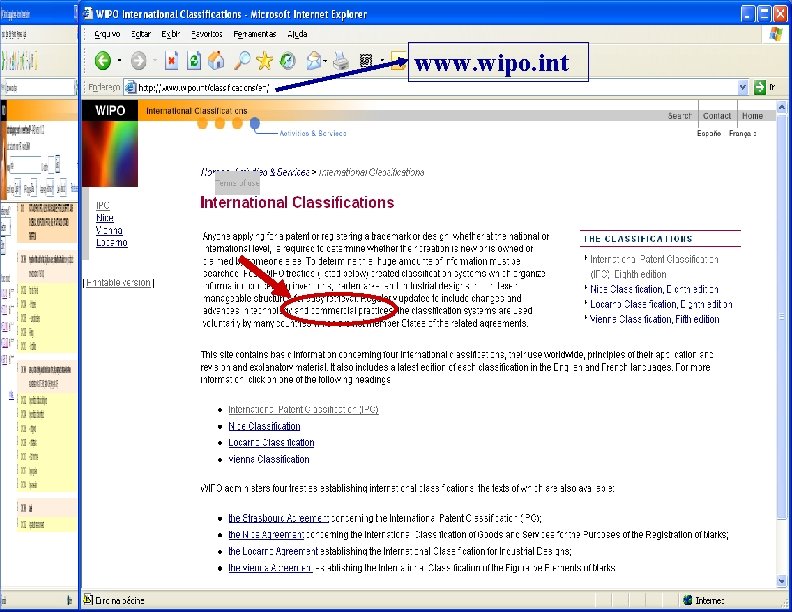Image resolution: width=792 pixels, height=612 pixels.
Task: Open Vienna Classification, Fifth edition sidebar link
Action: tap(655, 319)
